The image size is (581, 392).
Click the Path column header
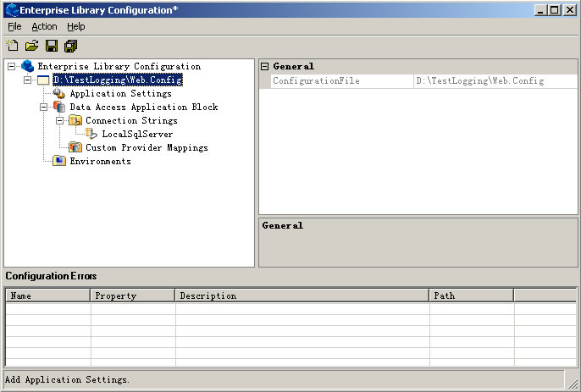tap(471, 295)
